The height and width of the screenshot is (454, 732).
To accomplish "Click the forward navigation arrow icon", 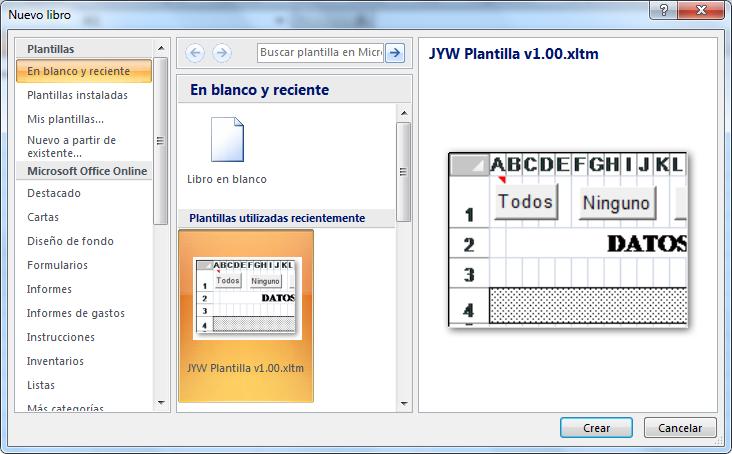I will click(x=222, y=53).
